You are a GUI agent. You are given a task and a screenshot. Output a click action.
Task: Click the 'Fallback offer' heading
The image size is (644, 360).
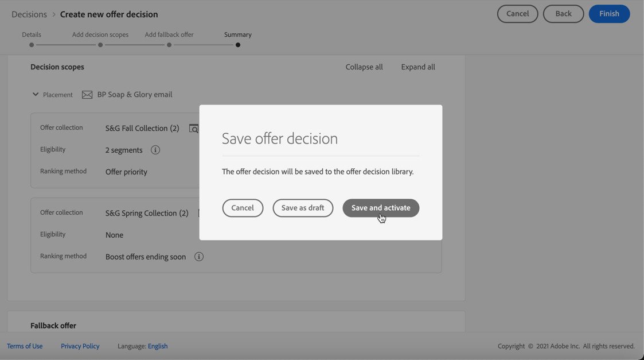coord(53,326)
